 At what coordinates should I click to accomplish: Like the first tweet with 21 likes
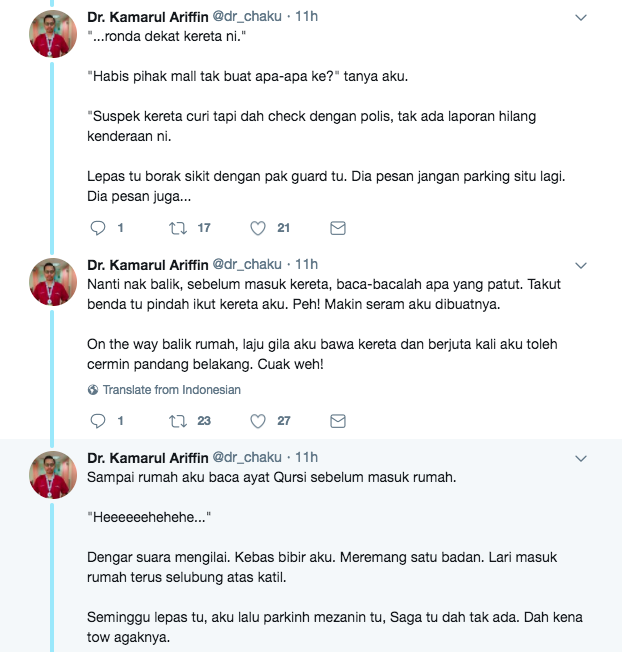pos(258,228)
